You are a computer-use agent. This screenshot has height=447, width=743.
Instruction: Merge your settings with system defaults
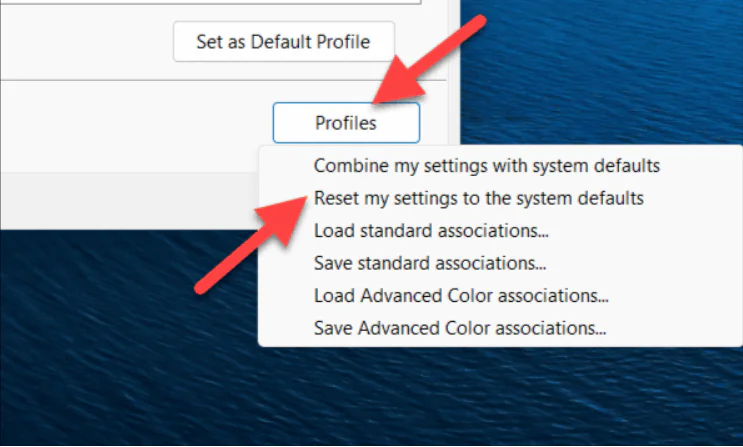point(487,164)
